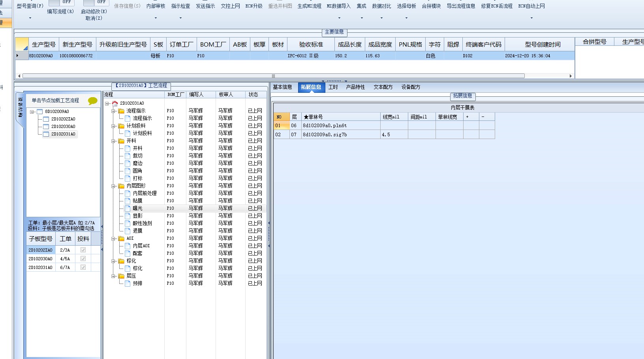Image resolution: width=644 pixels, height=359 pixels.
Task: Click the 预排 document icon
Action: [x=128, y=284]
